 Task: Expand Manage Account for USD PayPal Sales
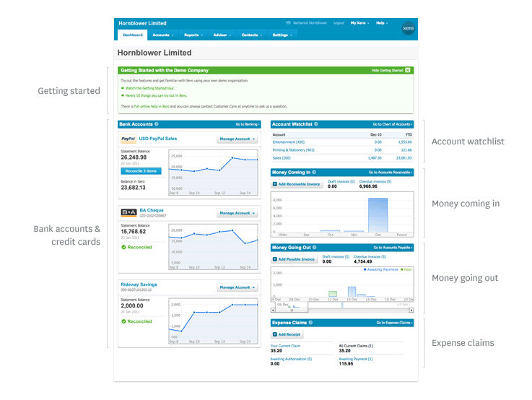[x=237, y=139]
